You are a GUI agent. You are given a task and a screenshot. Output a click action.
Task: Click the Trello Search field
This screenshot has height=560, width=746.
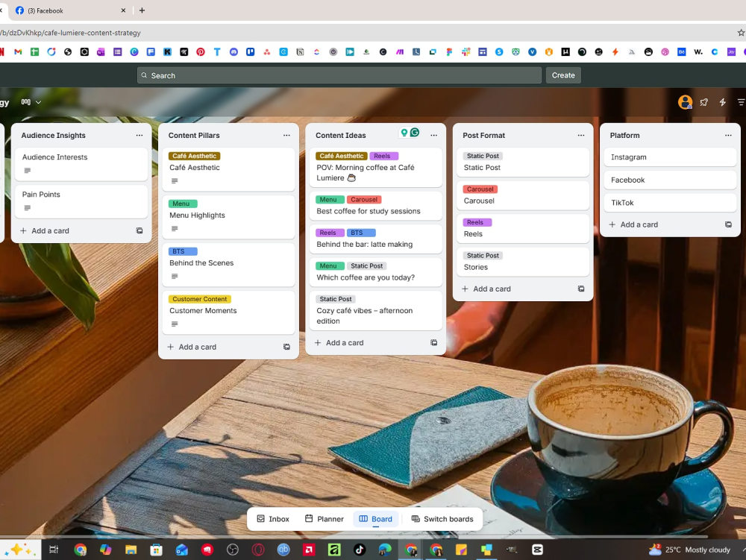pyautogui.click(x=339, y=75)
